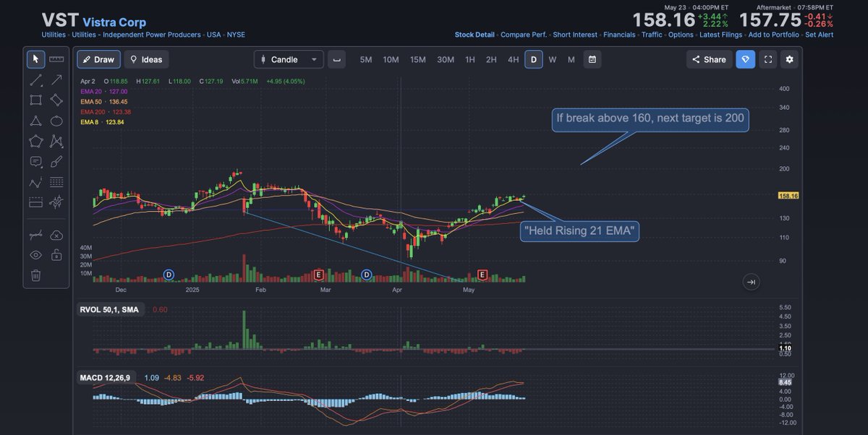Click the Share button
868x435 pixels.
tap(708, 59)
